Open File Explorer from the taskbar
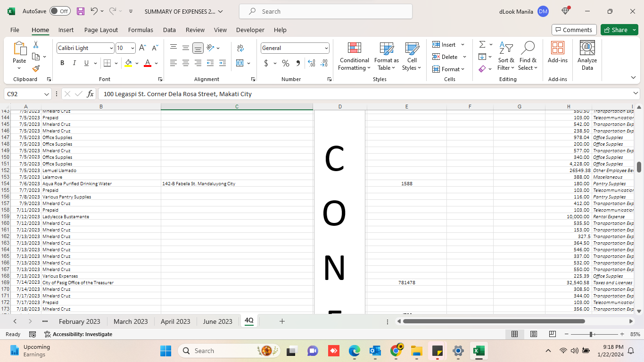Screen dimensions: 644x362 (x=416, y=351)
